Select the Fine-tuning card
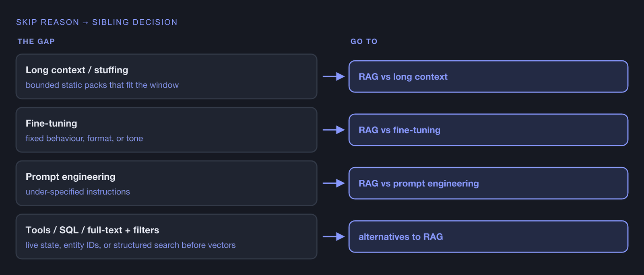The image size is (644, 275). click(x=167, y=130)
